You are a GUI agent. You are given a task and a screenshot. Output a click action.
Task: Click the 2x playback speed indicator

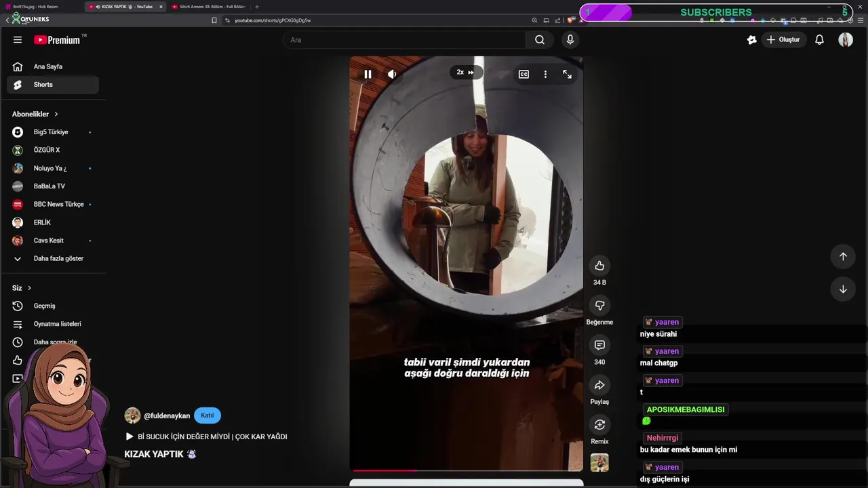pyautogui.click(x=466, y=73)
